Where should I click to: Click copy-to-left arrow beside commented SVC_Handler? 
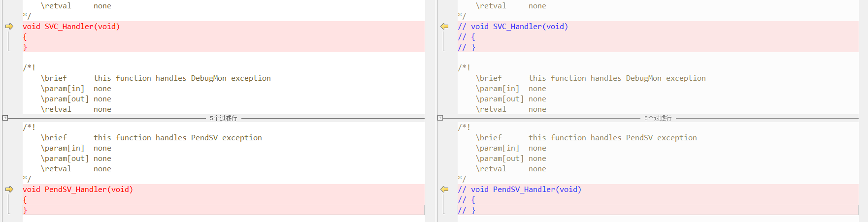(x=444, y=27)
